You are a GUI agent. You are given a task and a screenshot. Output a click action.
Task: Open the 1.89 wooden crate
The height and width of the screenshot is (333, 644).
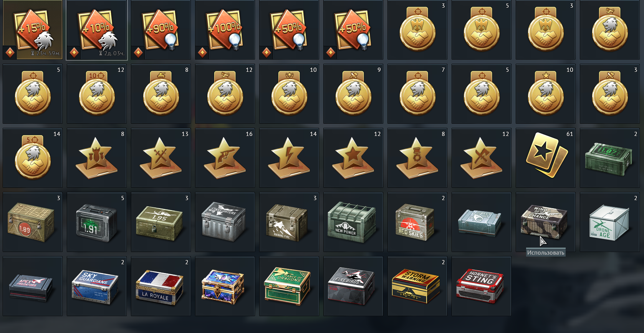[x=33, y=222]
